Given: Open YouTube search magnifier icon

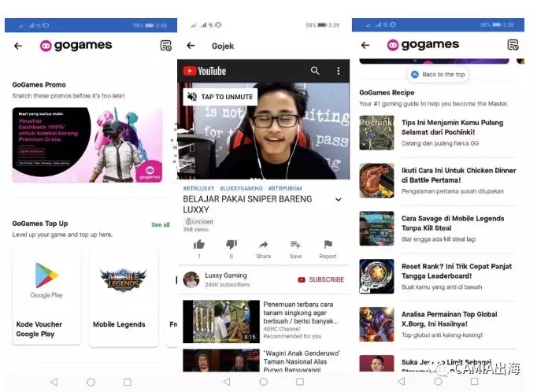Looking at the screenshot, I should click(315, 71).
